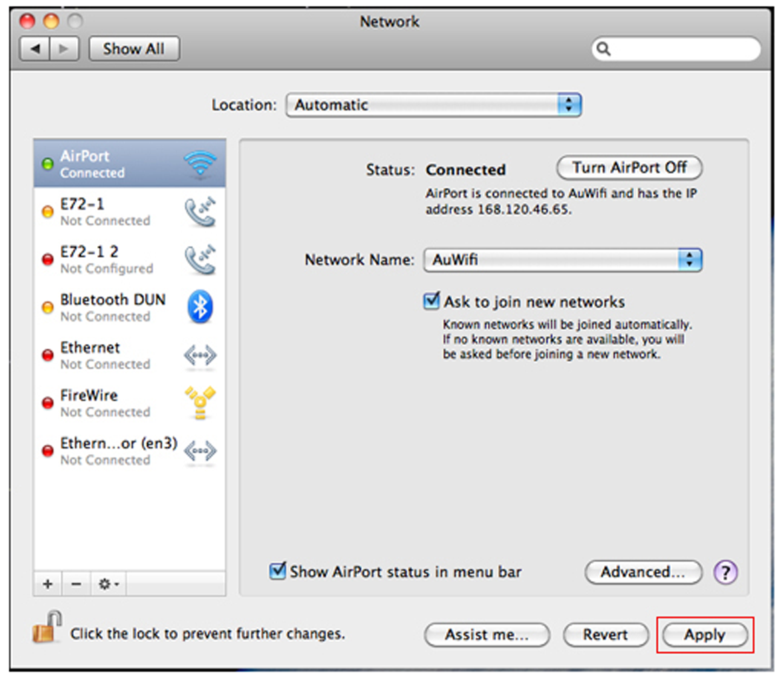
Task: Open the Location dropdown set to Automatic
Action: 434,105
